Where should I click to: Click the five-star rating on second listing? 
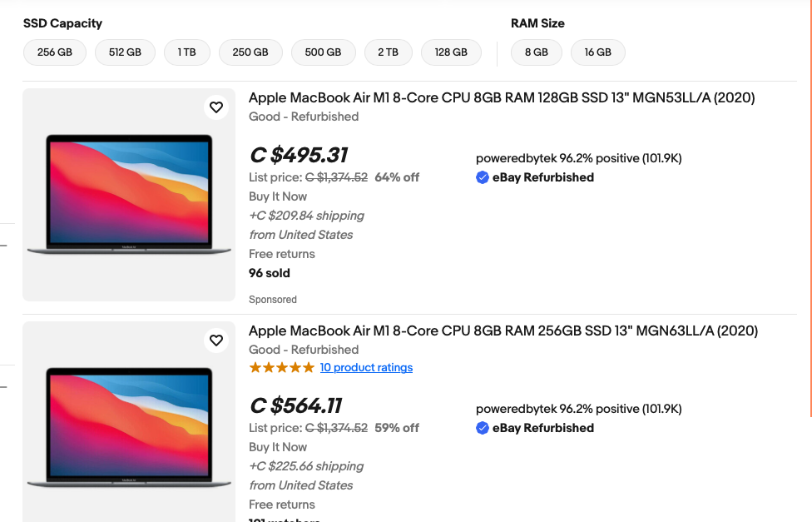[281, 367]
